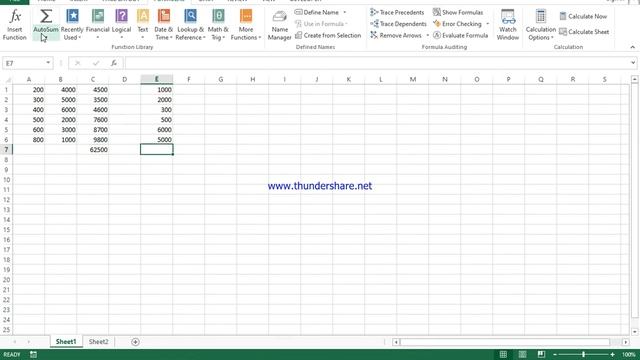This screenshot has width=640, height=360.
Task: Click the fx Insert Function button beside formula bar
Action: pos(114,63)
